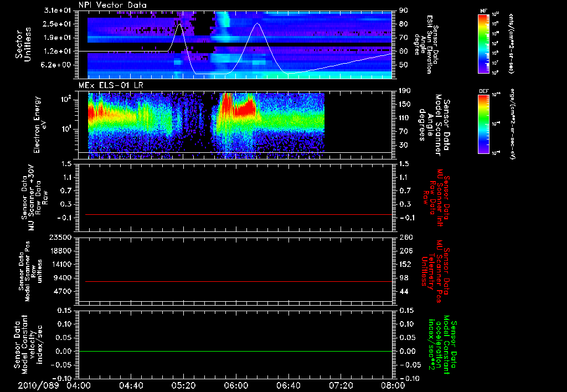Click the green velocity line in bottom plot
Image resolution: width=567 pixels, height=392 pixels.
pos(235,351)
